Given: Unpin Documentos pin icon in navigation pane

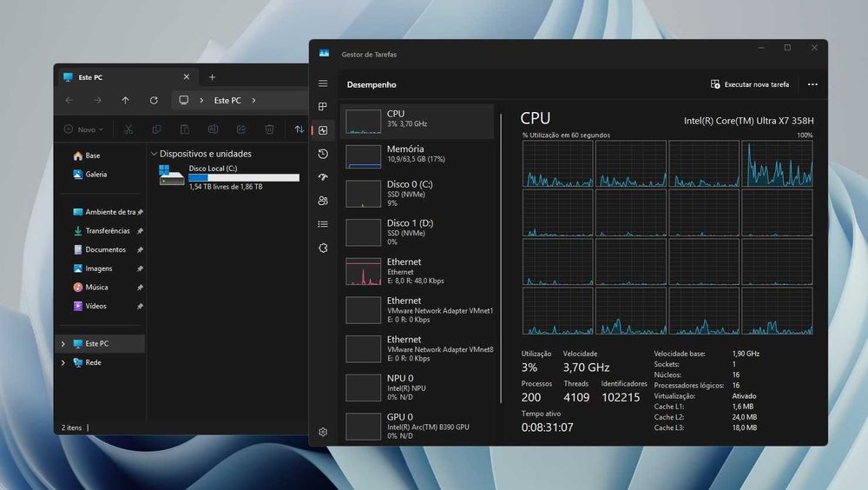Looking at the screenshot, I should tap(140, 250).
